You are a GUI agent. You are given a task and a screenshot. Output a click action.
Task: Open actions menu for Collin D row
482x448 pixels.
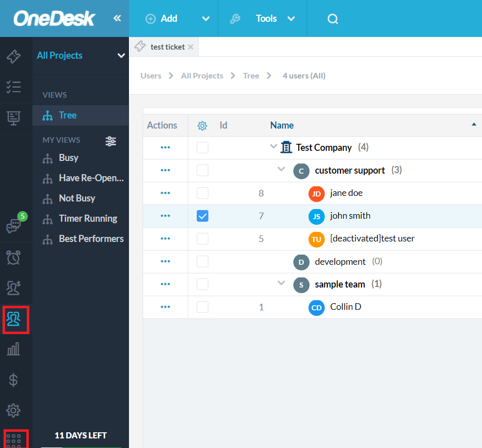pyautogui.click(x=165, y=307)
